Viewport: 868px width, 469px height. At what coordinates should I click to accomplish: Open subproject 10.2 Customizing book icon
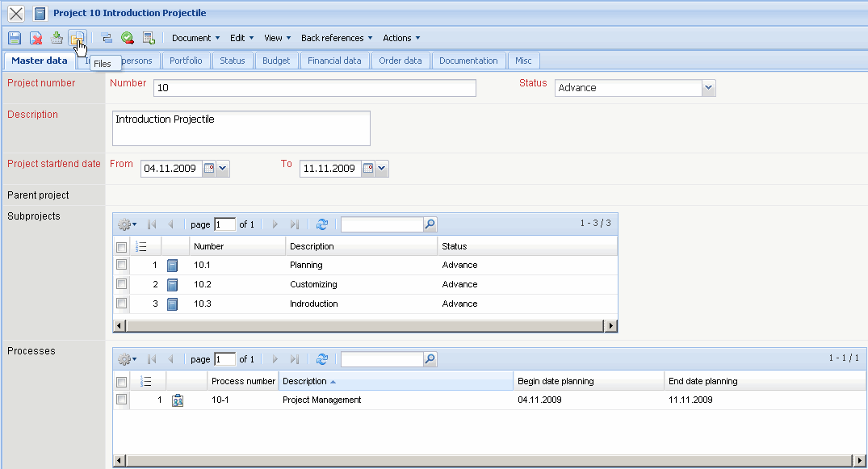[x=172, y=285]
